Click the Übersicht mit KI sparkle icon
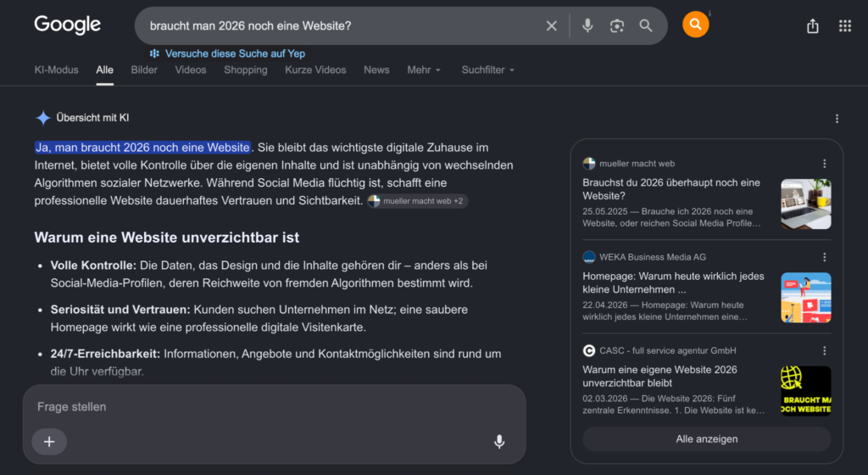This screenshot has height=475, width=868. coord(42,117)
